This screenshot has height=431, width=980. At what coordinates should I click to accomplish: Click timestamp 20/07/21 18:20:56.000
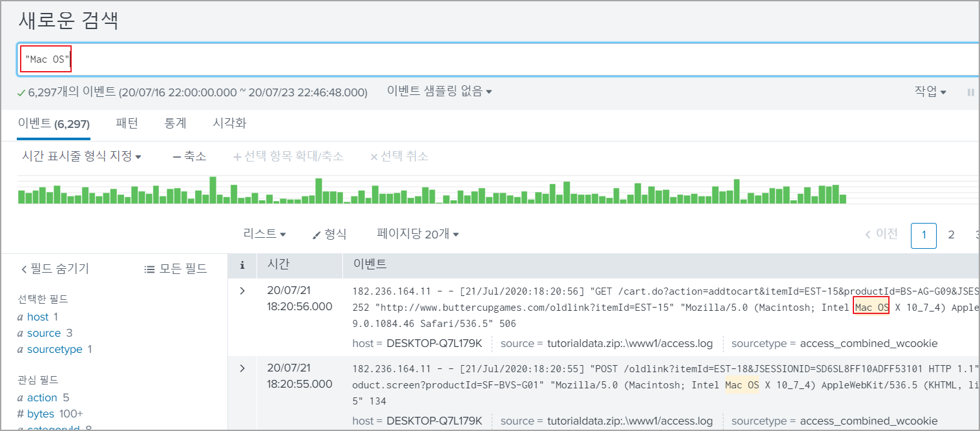click(300, 299)
